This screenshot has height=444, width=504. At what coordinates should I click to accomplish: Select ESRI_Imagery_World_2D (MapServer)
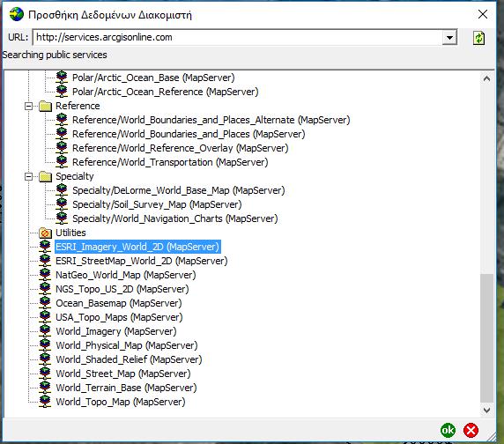coord(137,247)
